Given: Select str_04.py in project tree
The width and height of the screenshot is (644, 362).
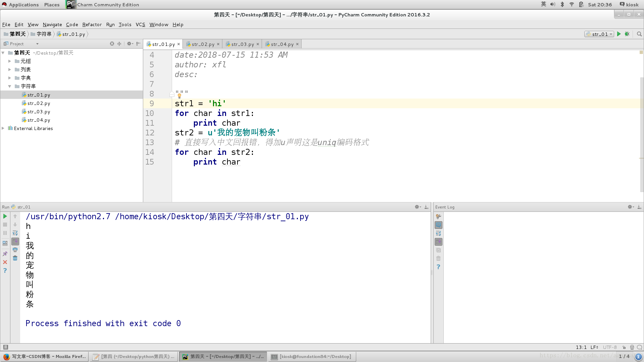Looking at the screenshot, I should pos(39,120).
